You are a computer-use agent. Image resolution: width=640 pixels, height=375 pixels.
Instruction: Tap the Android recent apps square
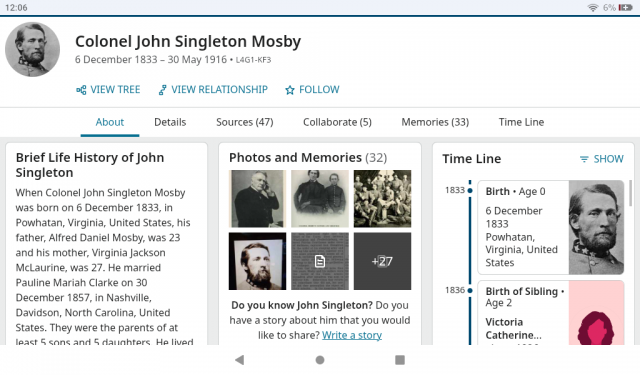coord(400,359)
